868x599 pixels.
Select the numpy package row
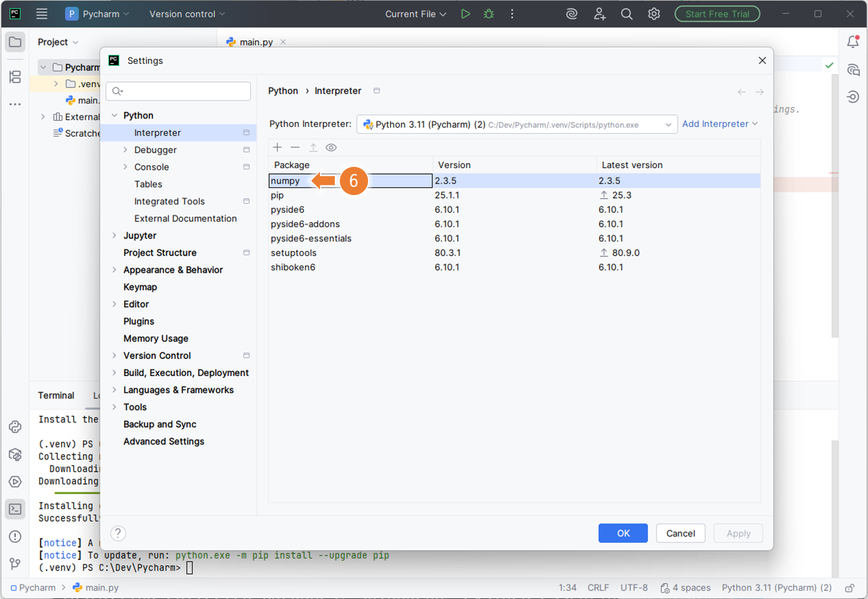click(514, 181)
